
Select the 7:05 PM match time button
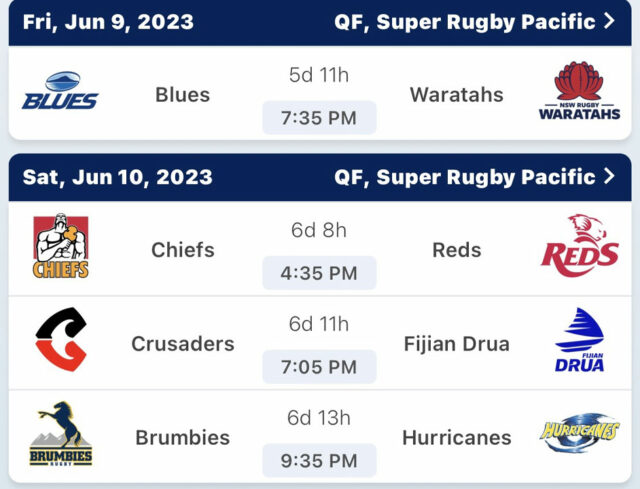(x=319, y=367)
